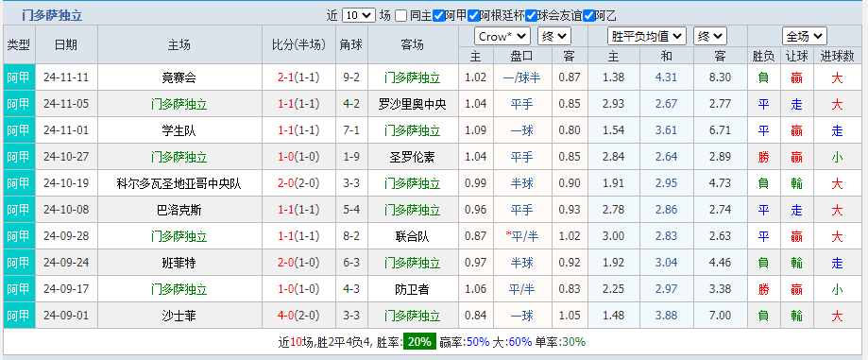Screen dimensions: 868x360
Task: Open away team 圣罗伦素
Action: click(413, 157)
